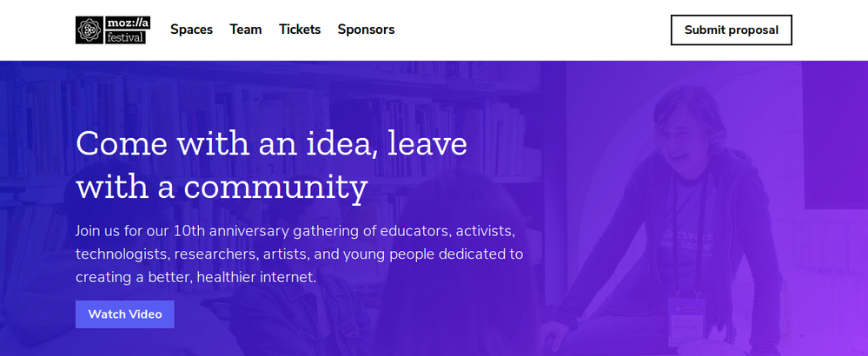
Task: Click the 'festival' label in the logo
Action: click(126, 37)
